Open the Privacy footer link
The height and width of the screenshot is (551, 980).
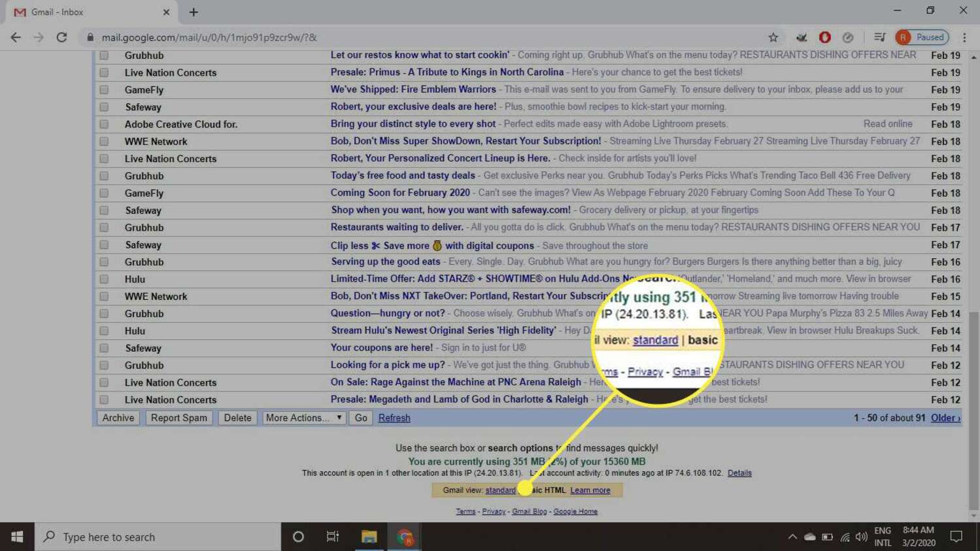(494, 511)
